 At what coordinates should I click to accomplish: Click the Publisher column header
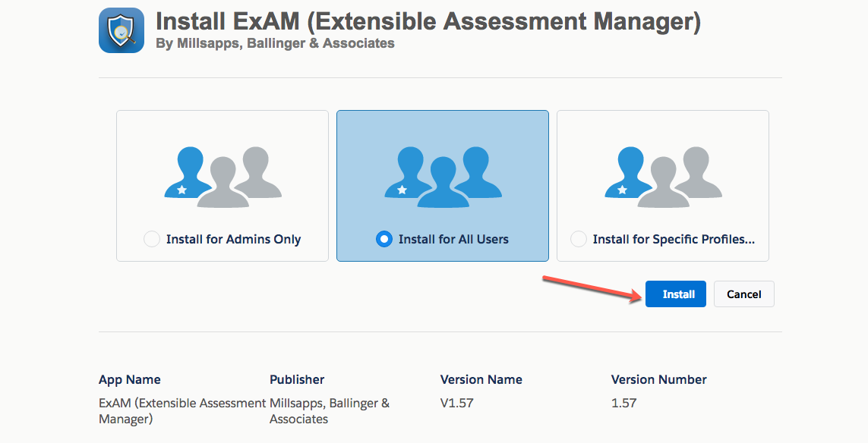(x=297, y=379)
